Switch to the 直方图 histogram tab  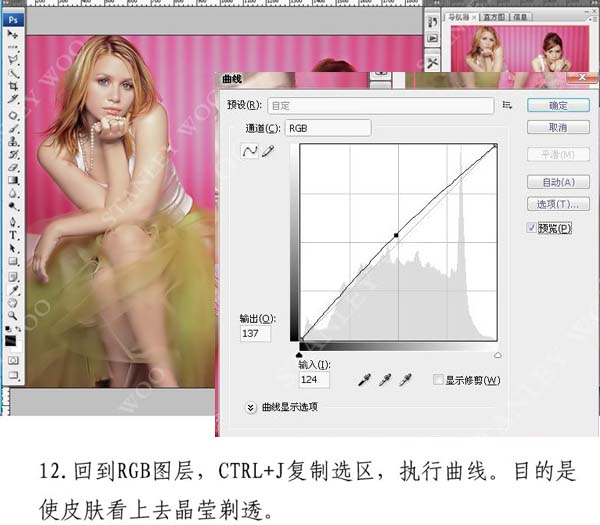[x=494, y=16]
